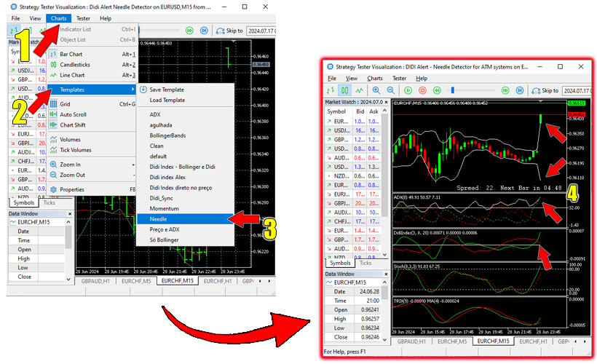Image resolution: width=597 pixels, height=364 pixels.
Task: Start the tester with the green play button
Action: pyautogui.click(x=408, y=90)
